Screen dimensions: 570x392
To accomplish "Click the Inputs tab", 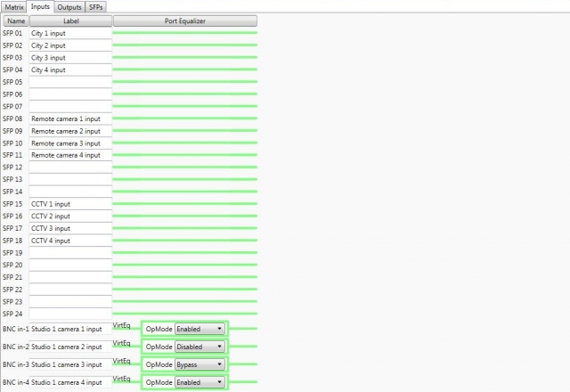I will (41, 6).
